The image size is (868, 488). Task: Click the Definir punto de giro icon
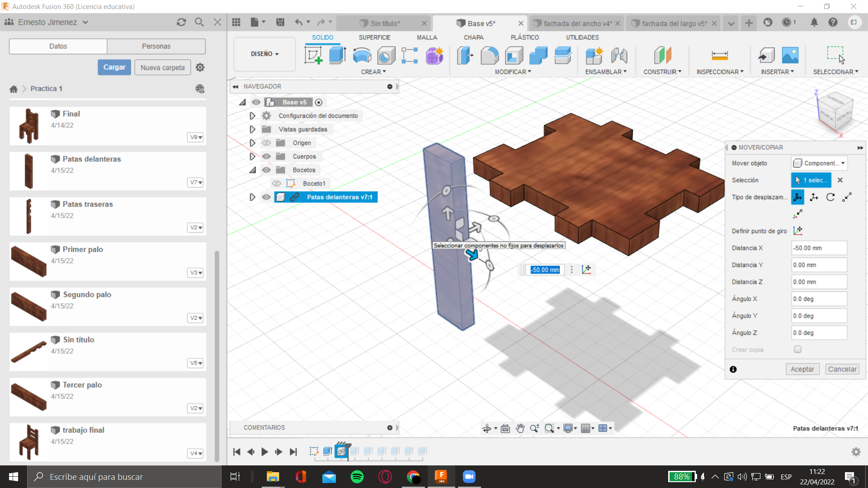(x=798, y=231)
